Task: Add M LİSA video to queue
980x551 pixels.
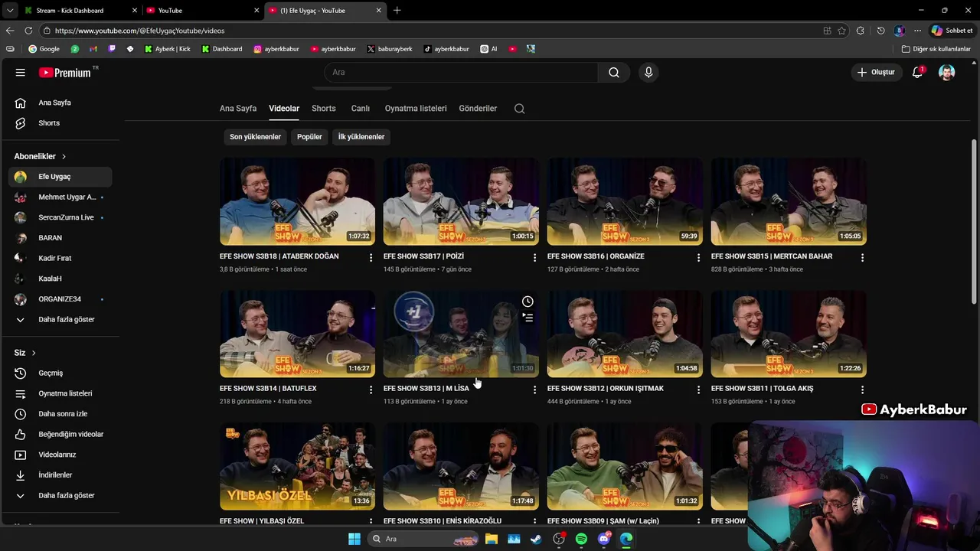Action: pyautogui.click(x=528, y=317)
